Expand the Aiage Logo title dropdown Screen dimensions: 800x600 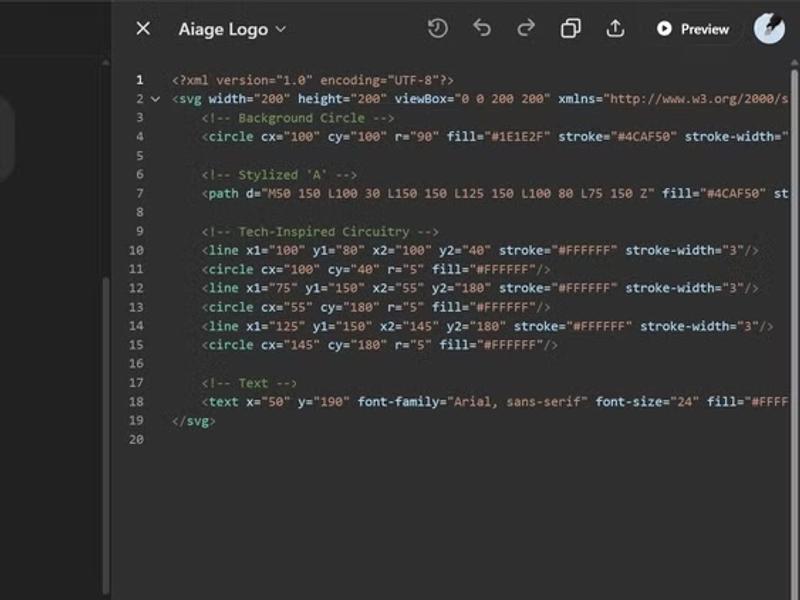[281, 29]
